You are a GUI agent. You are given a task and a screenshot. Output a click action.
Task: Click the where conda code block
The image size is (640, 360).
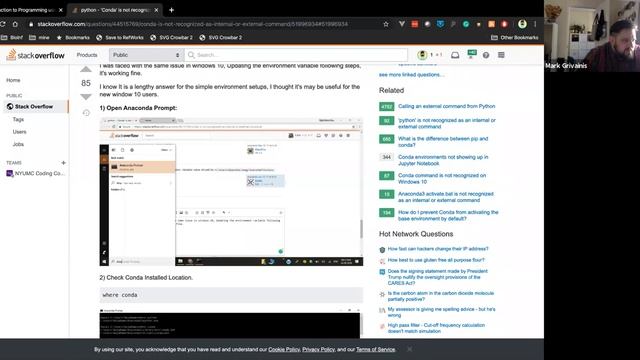(231, 295)
